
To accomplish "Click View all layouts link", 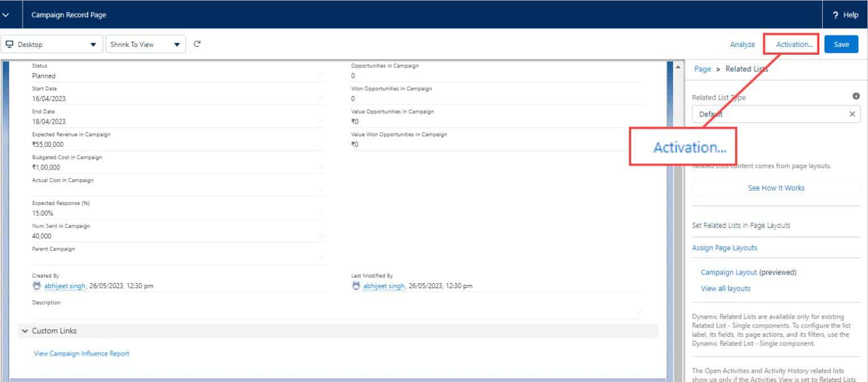I will tap(726, 288).
